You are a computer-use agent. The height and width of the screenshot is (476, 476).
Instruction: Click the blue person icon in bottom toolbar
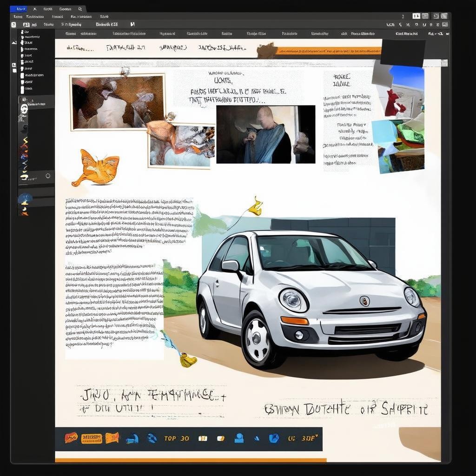point(239,438)
